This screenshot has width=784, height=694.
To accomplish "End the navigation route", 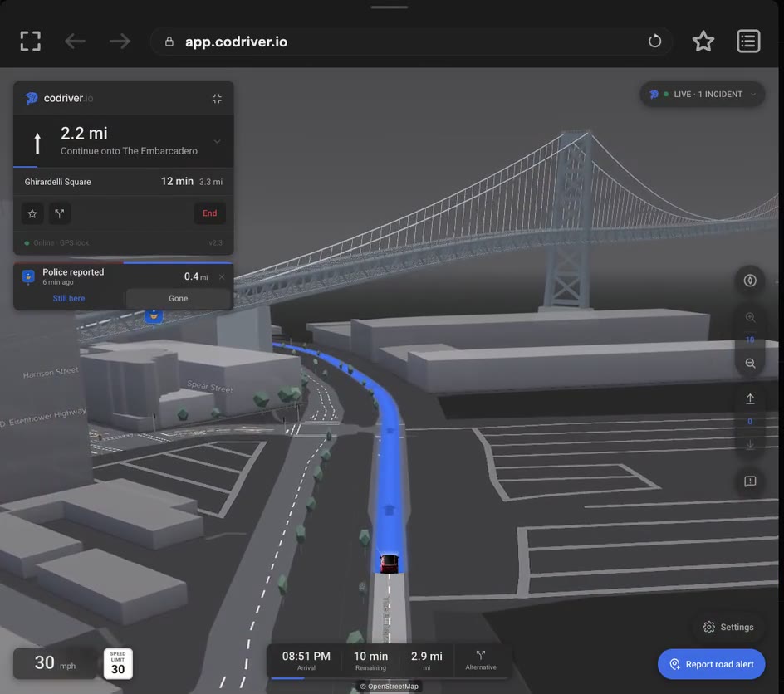I will click(x=209, y=213).
